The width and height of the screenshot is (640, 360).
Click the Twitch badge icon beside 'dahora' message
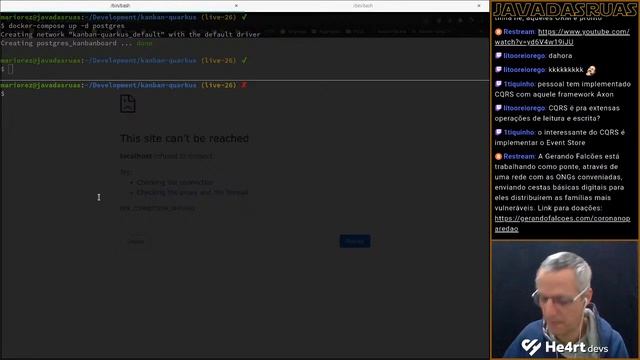498,55
